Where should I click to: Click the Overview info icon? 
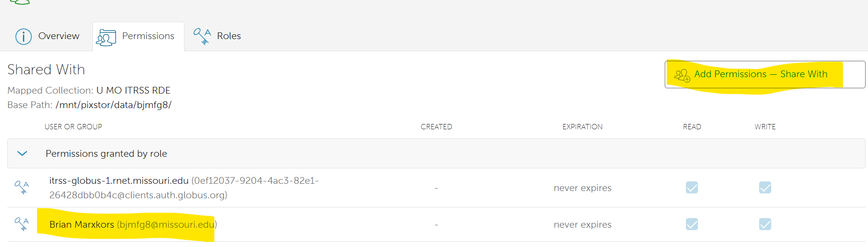(x=24, y=36)
